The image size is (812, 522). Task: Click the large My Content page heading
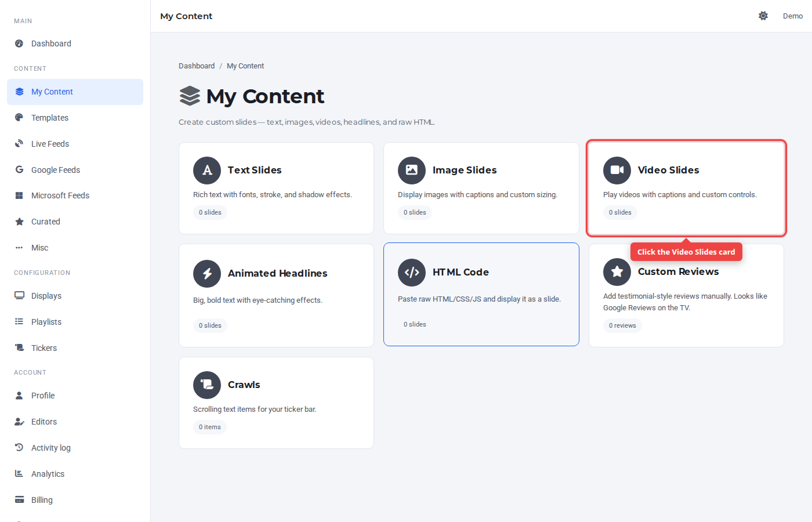[x=265, y=96]
